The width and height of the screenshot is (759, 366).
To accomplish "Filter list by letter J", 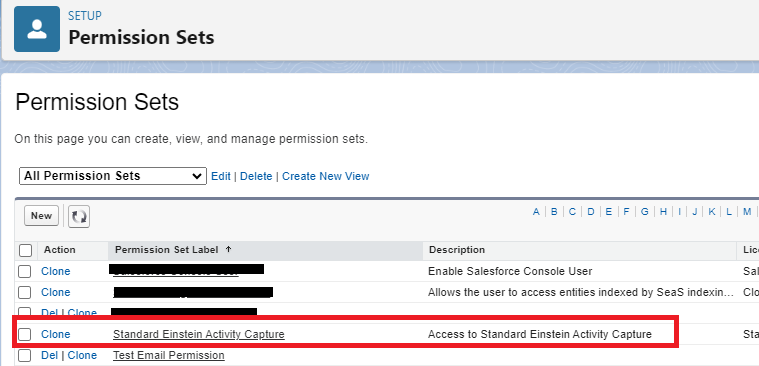I will click(695, 212).
